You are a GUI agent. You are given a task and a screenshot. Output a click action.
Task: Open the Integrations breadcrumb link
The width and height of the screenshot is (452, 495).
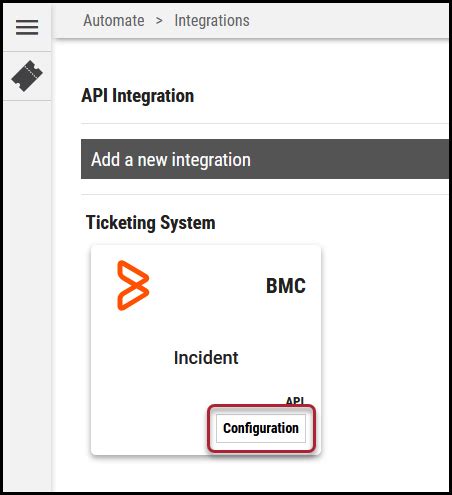[212, 21]
